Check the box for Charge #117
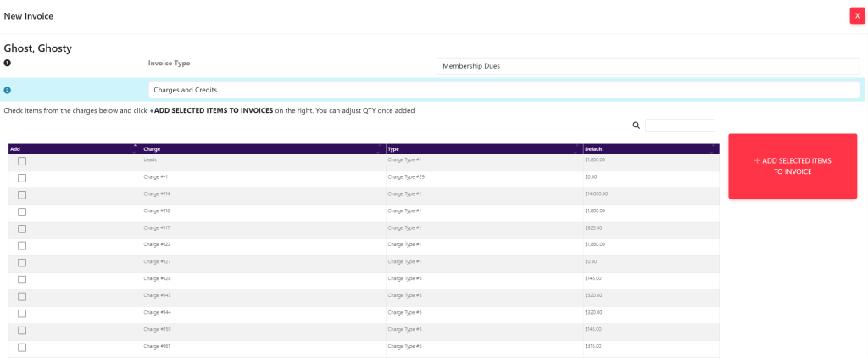 click(22, 229)
